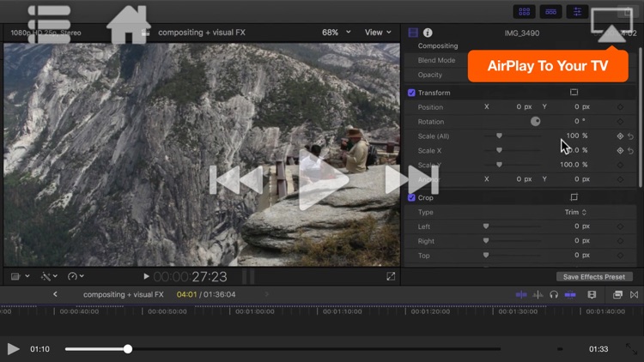This screenshot has width=644, height=362.
Task: Add keyframe for Rotation parameter
Action: pyautogui.click(x=620, y=122)
